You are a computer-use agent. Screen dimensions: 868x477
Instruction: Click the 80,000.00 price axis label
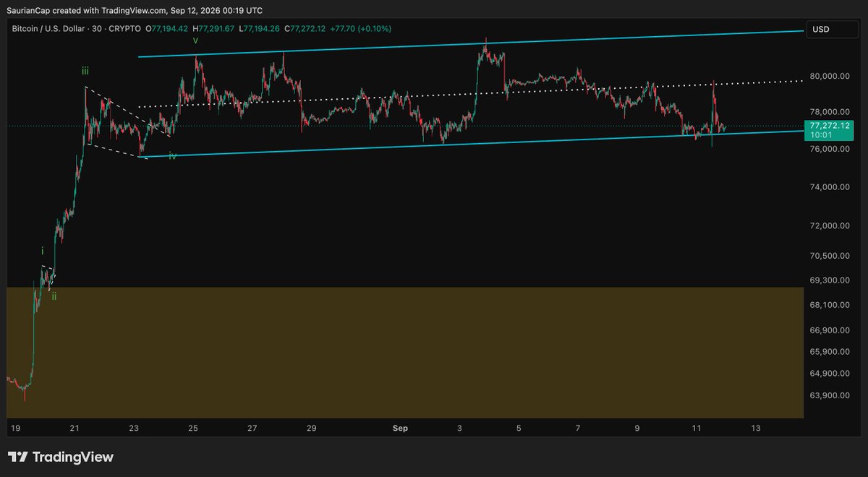829,76
